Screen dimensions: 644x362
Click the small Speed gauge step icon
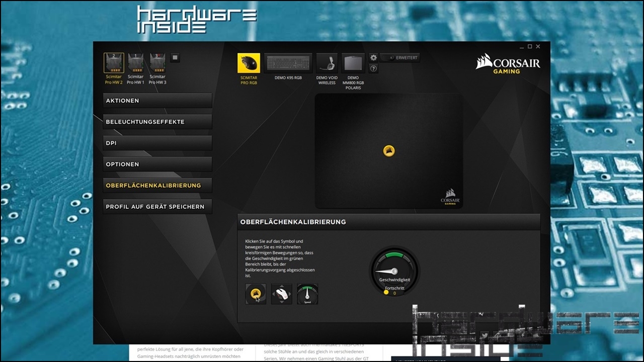tap(307, 294)
